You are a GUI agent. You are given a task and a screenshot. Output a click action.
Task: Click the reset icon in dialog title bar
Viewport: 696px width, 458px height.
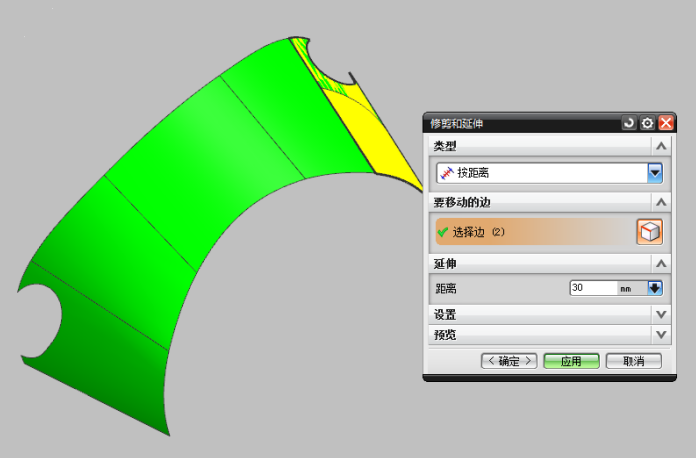tap(629, 123)
